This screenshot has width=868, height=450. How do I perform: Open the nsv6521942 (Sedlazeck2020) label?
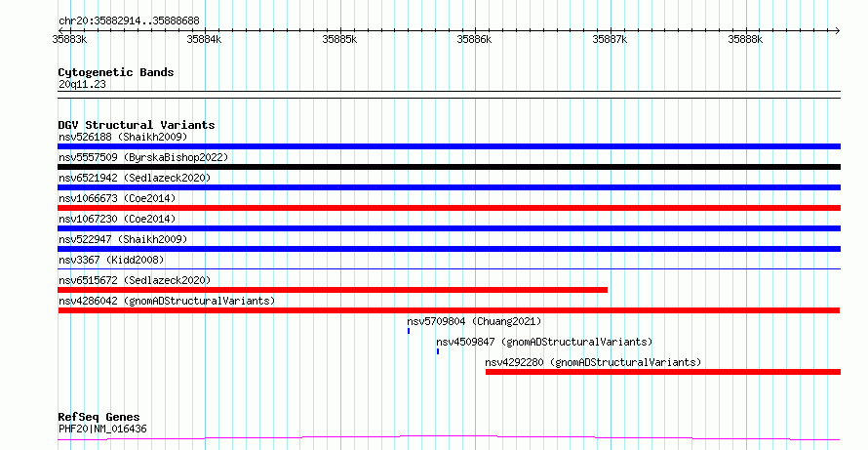click(x=135, y=178)
